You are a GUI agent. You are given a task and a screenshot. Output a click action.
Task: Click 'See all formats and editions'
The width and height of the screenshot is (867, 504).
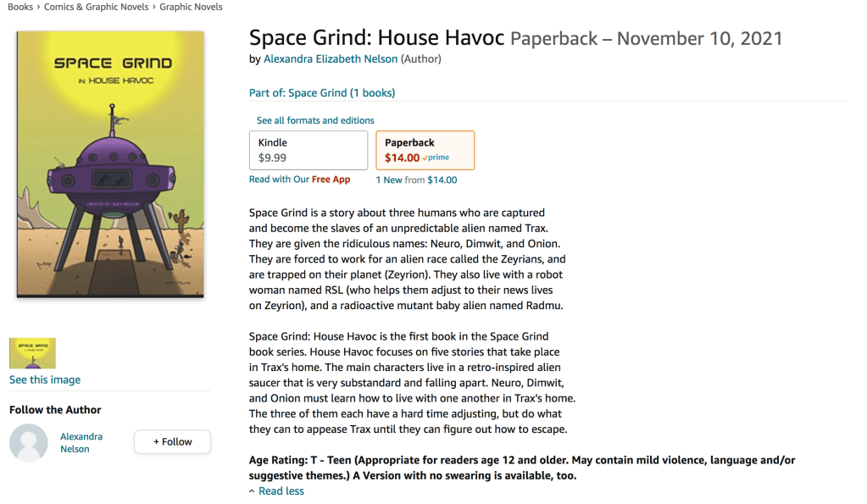tap(315, 120)
